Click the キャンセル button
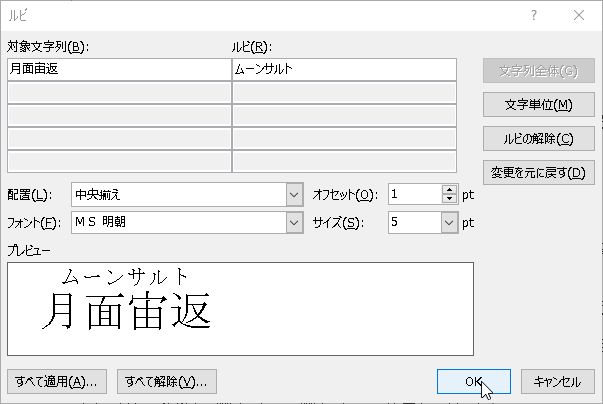Image resolution: width=603 pixels, height=404 pixels. point(557,381)
